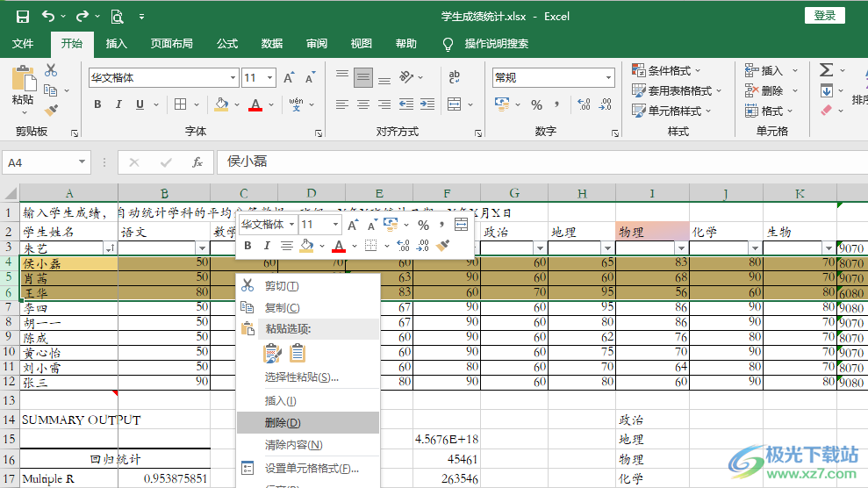This screenshot has height=488, width=868.
Task: Expand the 语文 column filter dropdown
Action: click(x=202, y=249)
